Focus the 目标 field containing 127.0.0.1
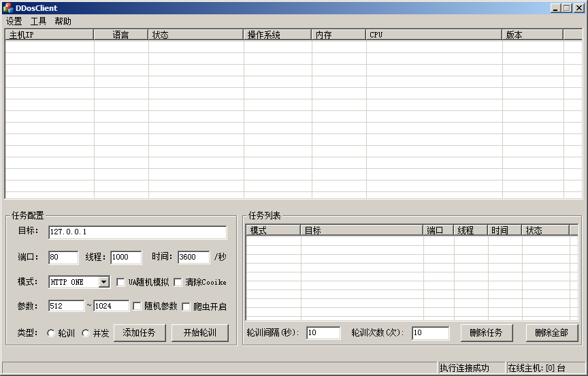 (x=137, y=232)
